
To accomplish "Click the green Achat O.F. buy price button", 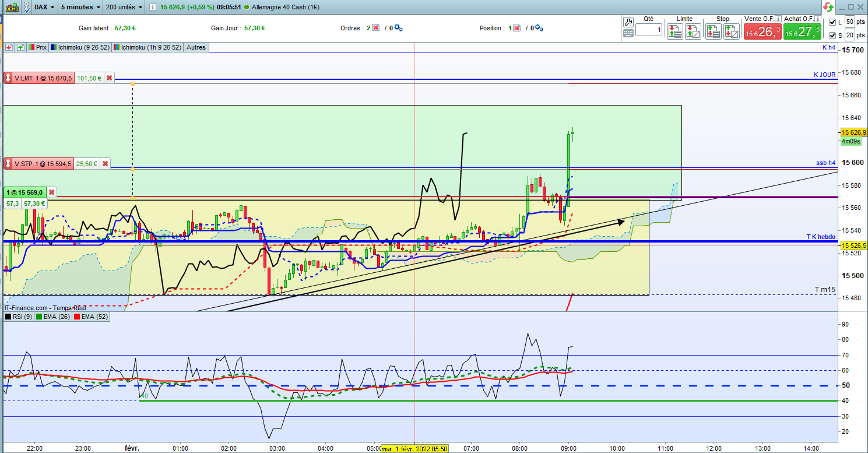I will pyautogui.click(x=803, y=31).
